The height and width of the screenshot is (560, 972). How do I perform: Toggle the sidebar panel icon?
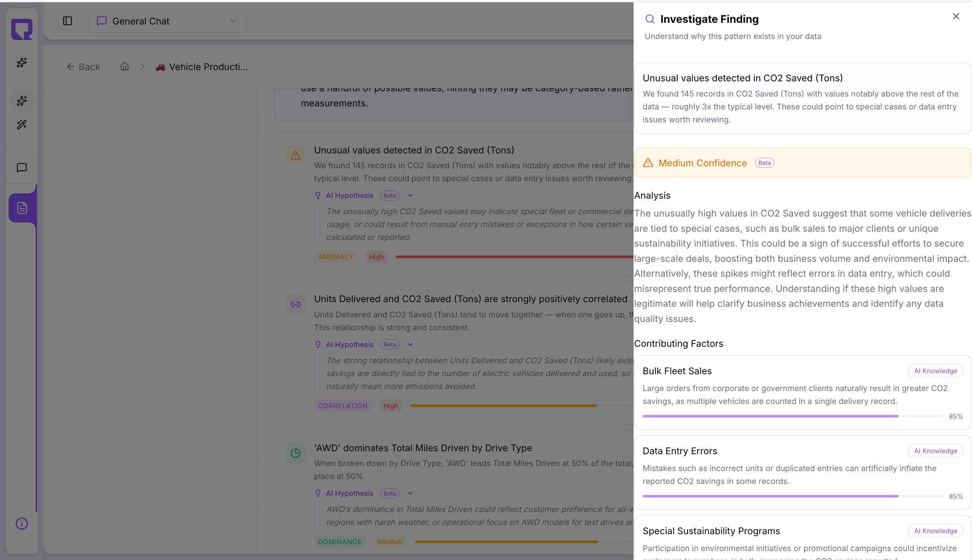coord(67,21)
